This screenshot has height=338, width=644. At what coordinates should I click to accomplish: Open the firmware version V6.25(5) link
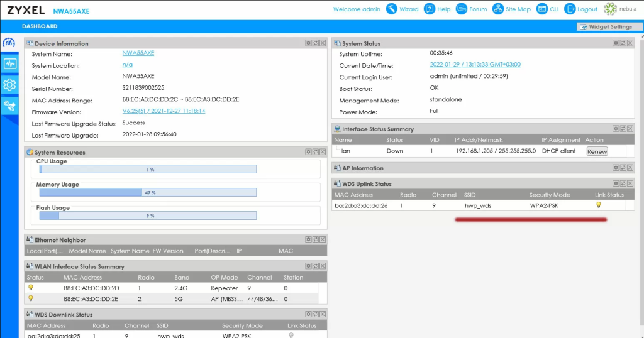(164, 111)
